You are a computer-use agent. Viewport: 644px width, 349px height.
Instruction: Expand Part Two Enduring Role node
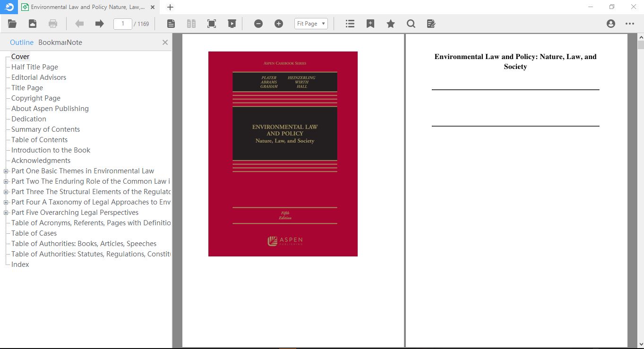(6, 181)
